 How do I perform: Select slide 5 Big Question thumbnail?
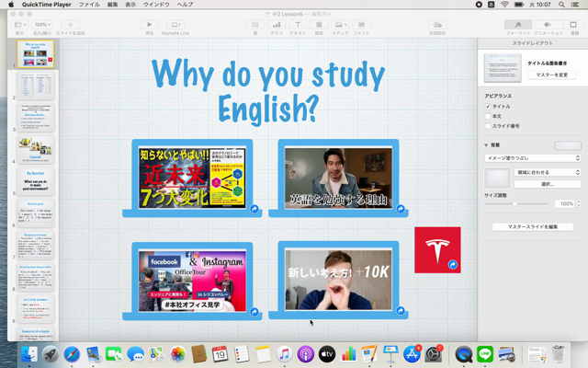point(35,182)
